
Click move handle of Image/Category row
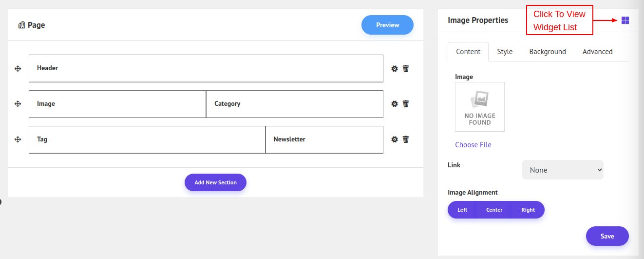click(18, 104)
